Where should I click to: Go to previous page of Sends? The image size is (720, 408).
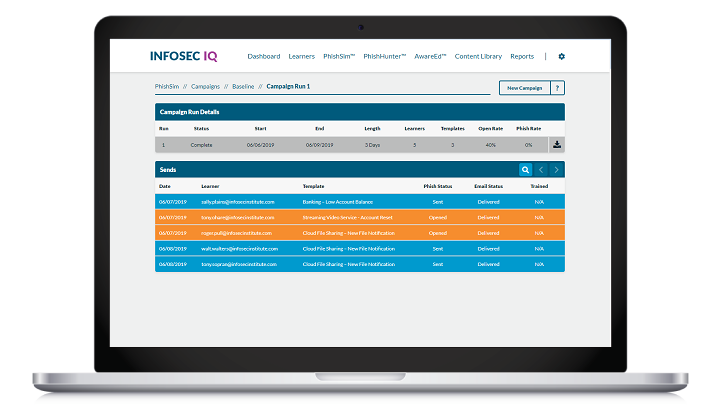541,170
